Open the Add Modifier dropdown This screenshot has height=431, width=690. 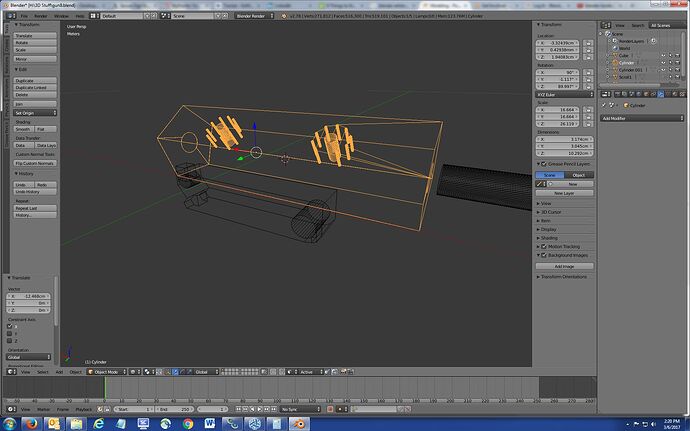[642, 118]
